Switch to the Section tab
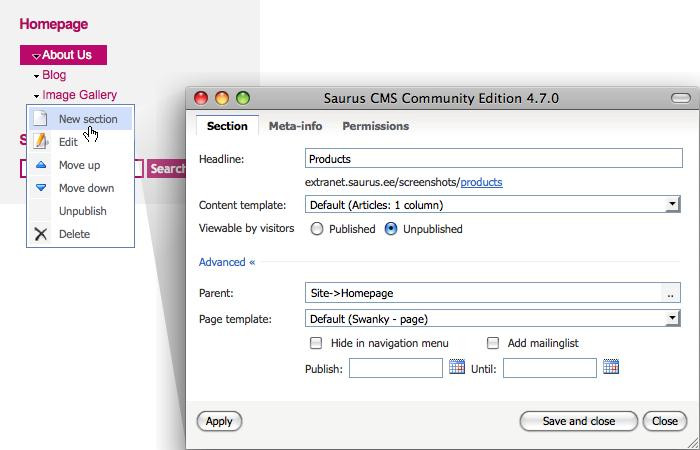The width and height of the screenshot is (700, 450). coord(227,126)
